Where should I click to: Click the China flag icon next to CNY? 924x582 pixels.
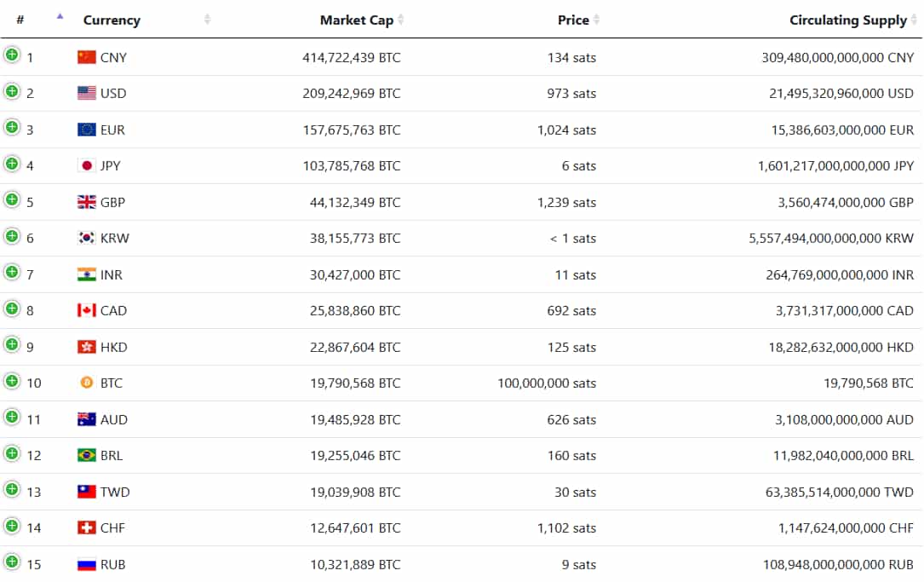(x=86, y=57)
